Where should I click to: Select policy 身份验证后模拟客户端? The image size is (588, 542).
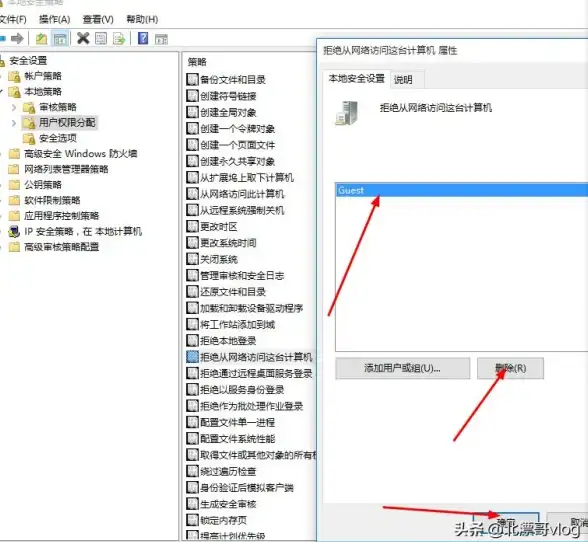[x=247, y=488]
